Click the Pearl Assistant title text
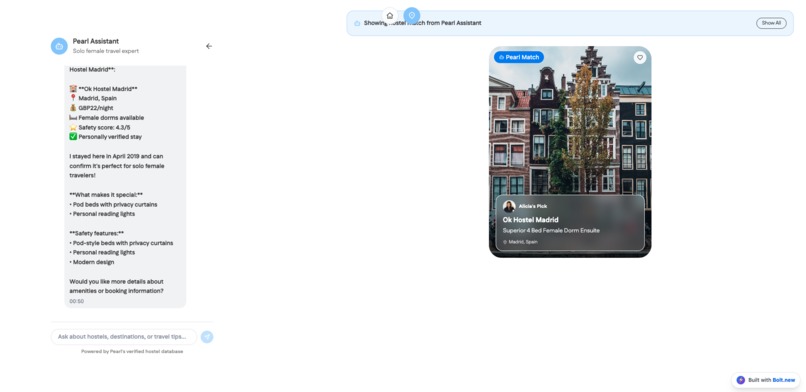 pos(96,41)
